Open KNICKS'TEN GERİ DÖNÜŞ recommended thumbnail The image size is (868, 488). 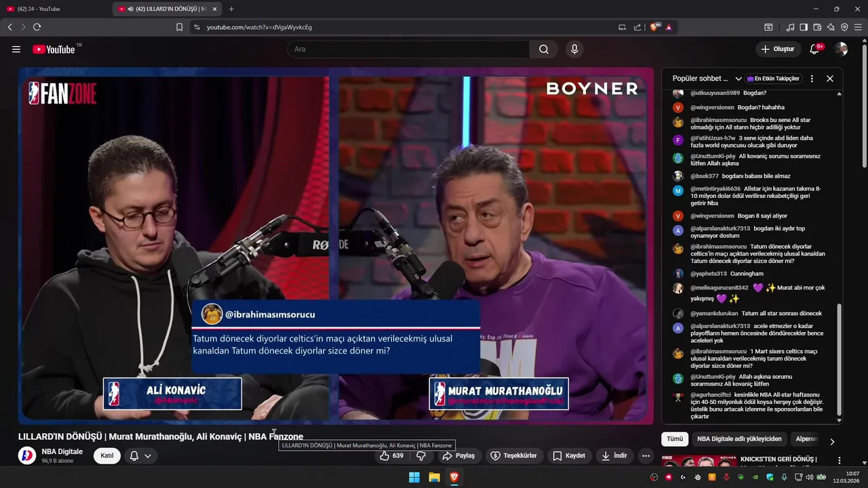coord(698,461)
